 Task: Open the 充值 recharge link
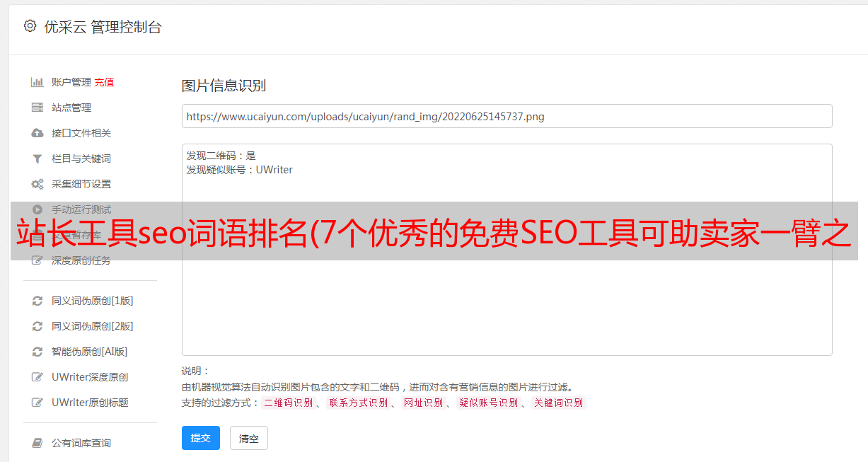[x=104, y=82]
